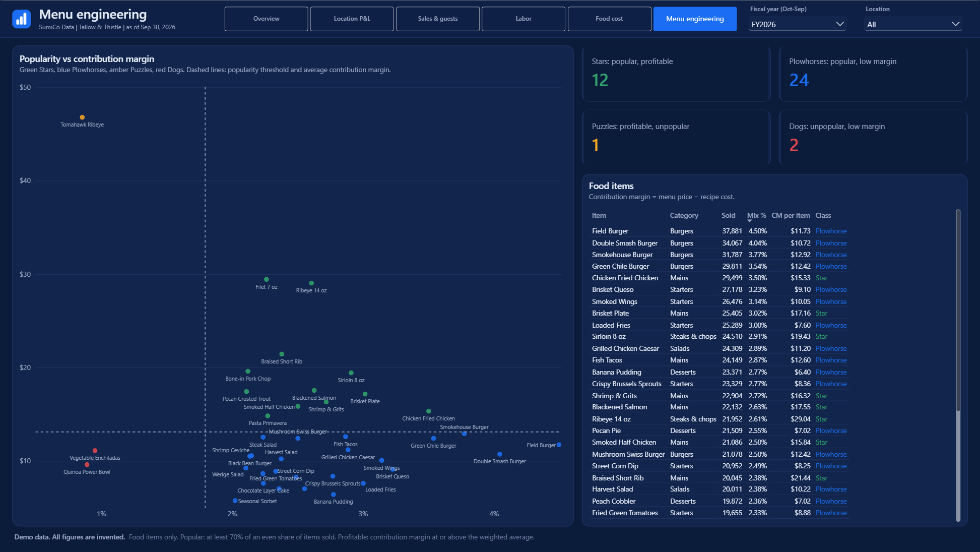Click the Vegetable Enchiladas red point
The image size is (980, 552).
[95, 451]
